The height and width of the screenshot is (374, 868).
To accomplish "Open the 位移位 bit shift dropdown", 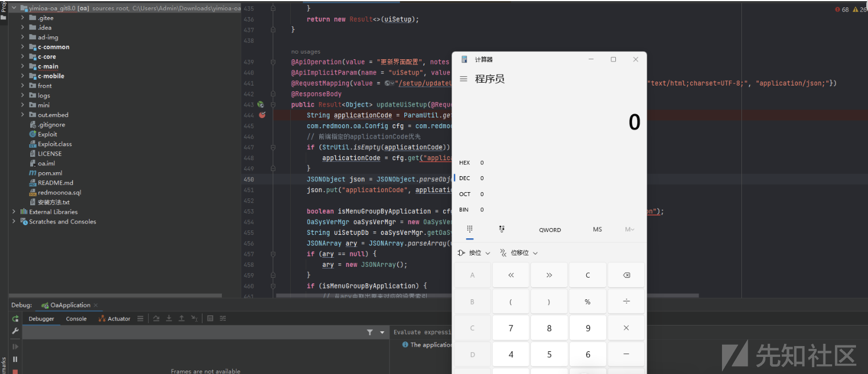I will pyautogui.click(x=519, y=253).
